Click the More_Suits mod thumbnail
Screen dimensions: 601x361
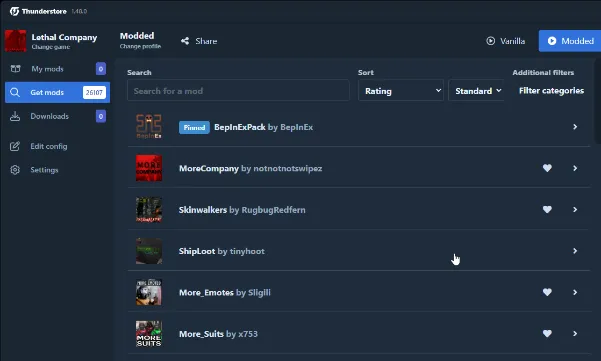click(149, 333)
